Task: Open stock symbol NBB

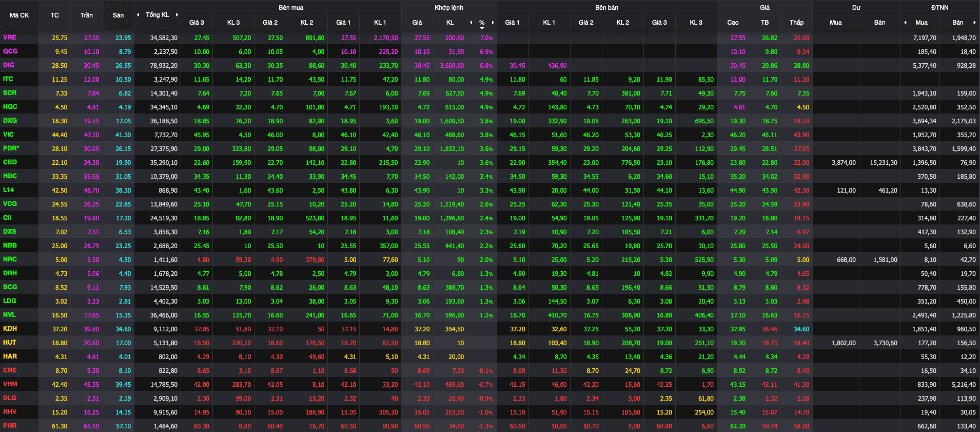Action: [x=10, y=246]
